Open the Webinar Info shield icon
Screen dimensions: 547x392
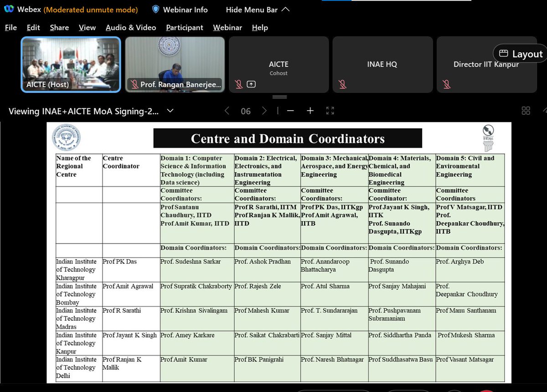point(156,10)
